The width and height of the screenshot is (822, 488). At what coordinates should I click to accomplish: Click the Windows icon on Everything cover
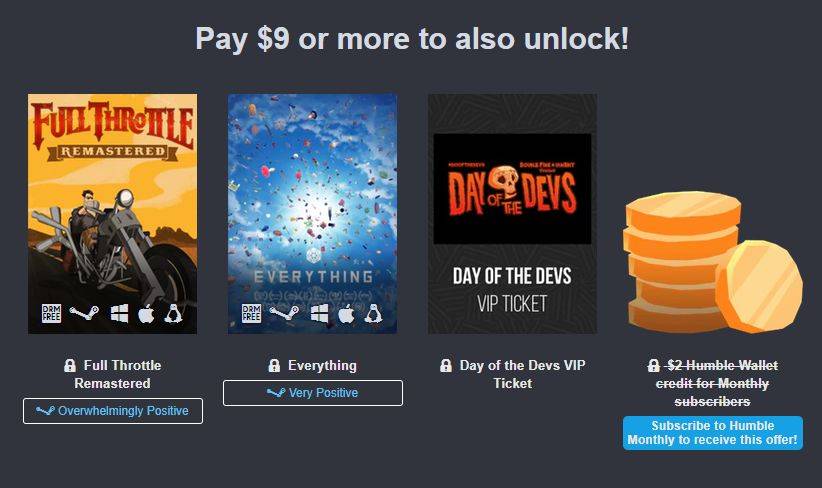coord(319,313)
